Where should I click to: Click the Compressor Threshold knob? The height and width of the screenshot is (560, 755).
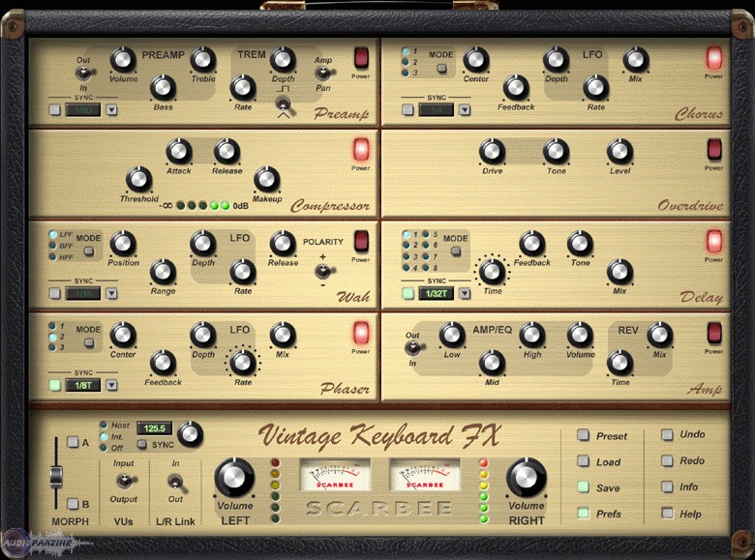pos(138,180)
